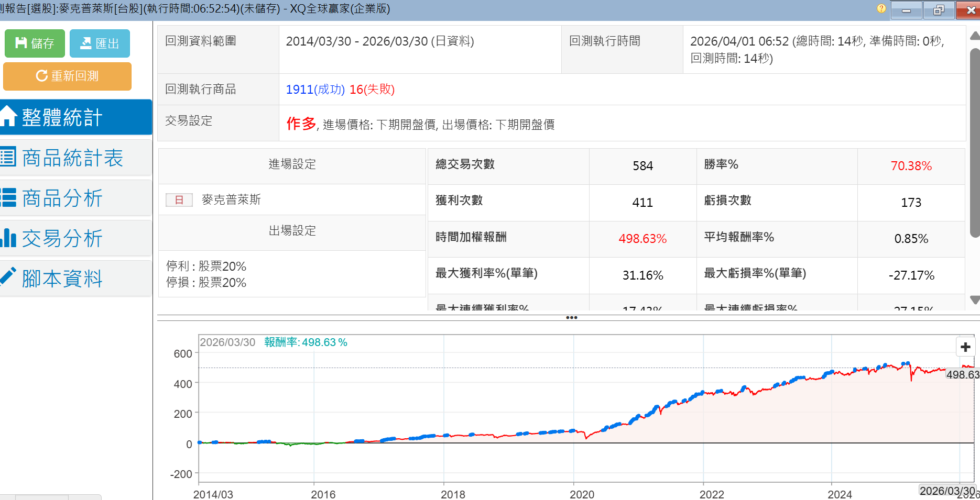Expand chart with the plus icon
This screenshot has height=500, width=980.
(965, 347)
